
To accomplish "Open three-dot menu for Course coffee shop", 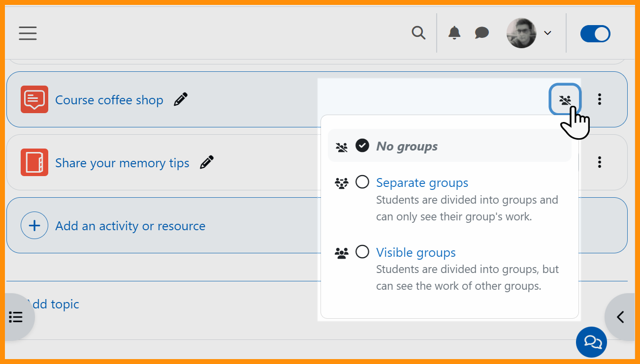I will tap(599, 99).
